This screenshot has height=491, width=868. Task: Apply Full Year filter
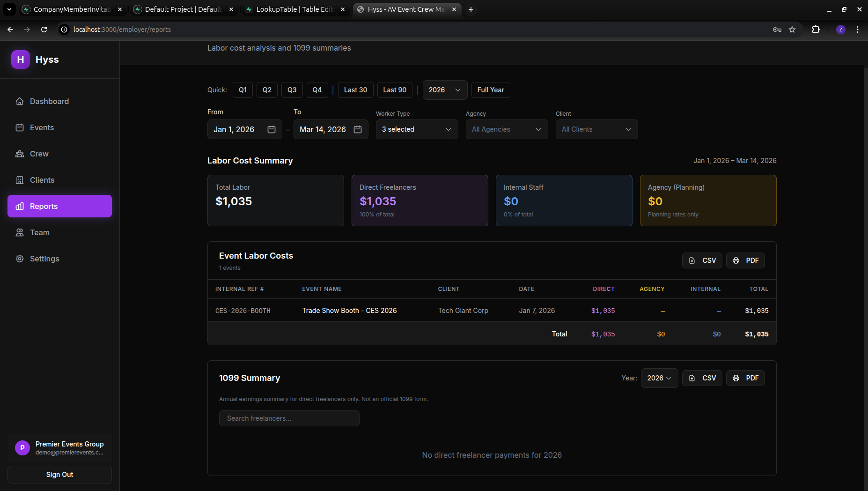point(491,90)
